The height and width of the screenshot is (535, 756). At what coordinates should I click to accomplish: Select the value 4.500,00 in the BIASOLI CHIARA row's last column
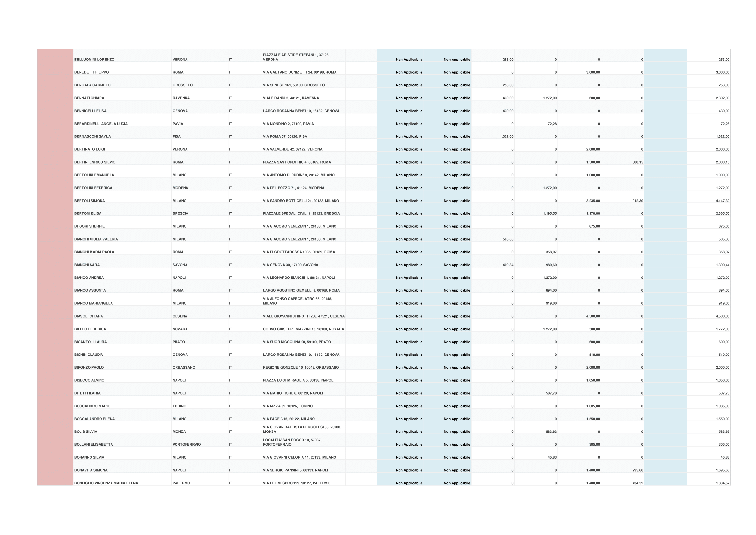click(722, 317)
